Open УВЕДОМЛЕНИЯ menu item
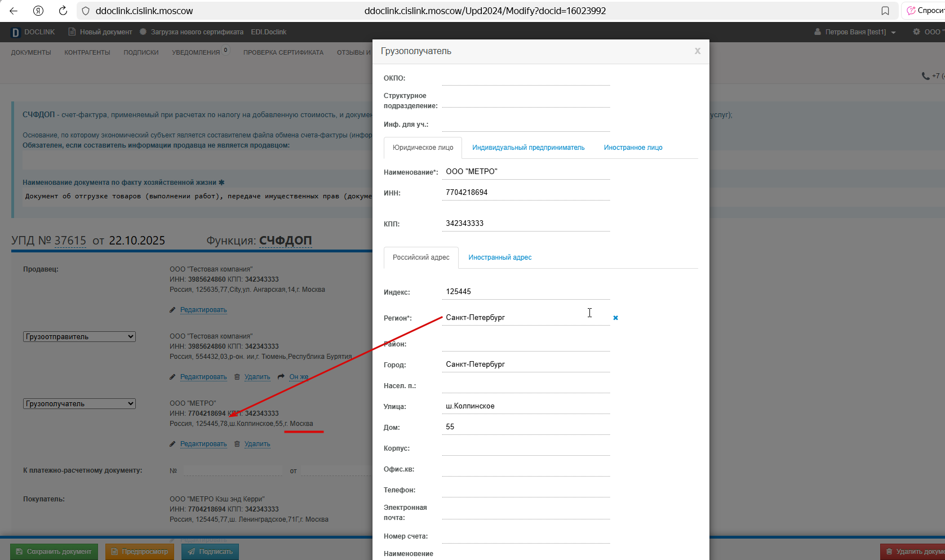The height and width of the screenshot is (560, 945). 196,52
